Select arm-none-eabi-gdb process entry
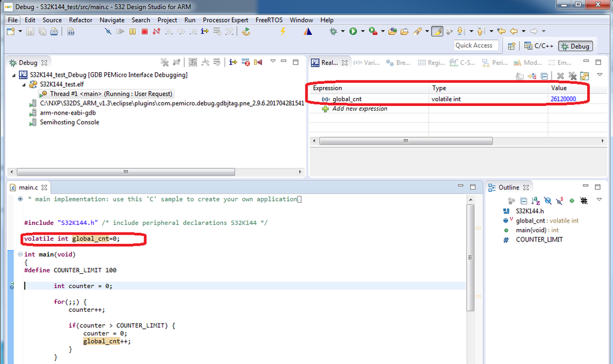 (x=63, y=113)
